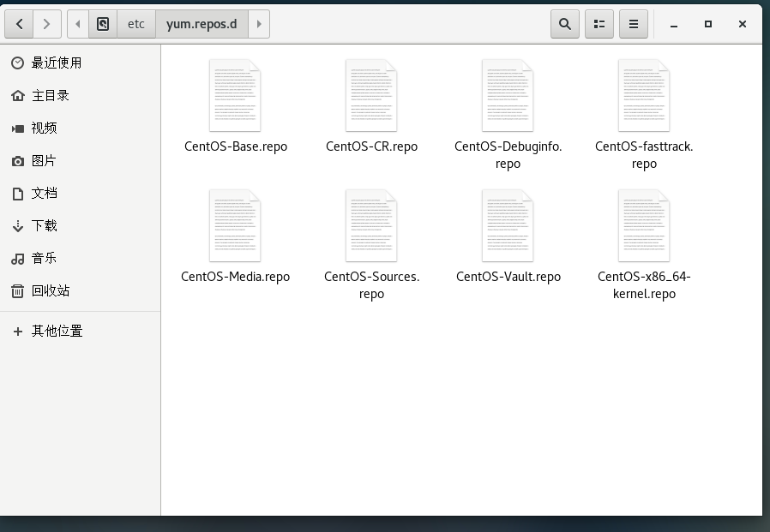
Task: Click the download arrow icon beside 下载
Action: pyautogui.click(x=18, y=226)
